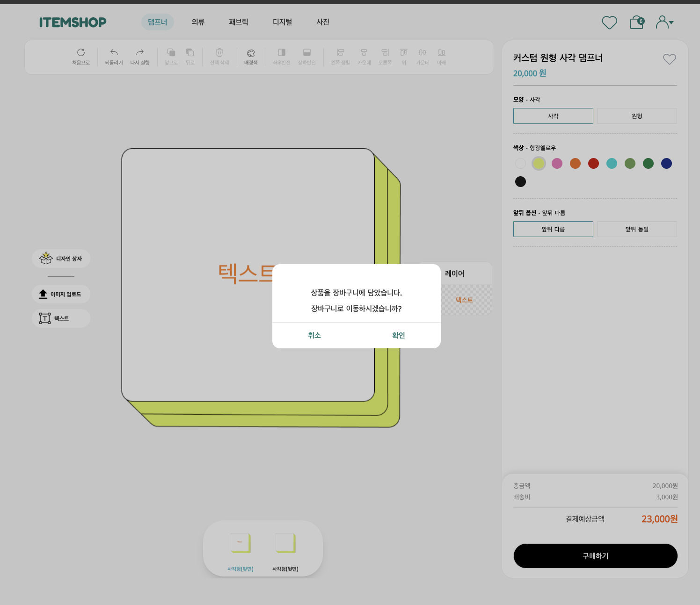Click the 구매하기 purchase button
Image resolution: width=700 pixels, height=605 pixels.
click(595, 556)
